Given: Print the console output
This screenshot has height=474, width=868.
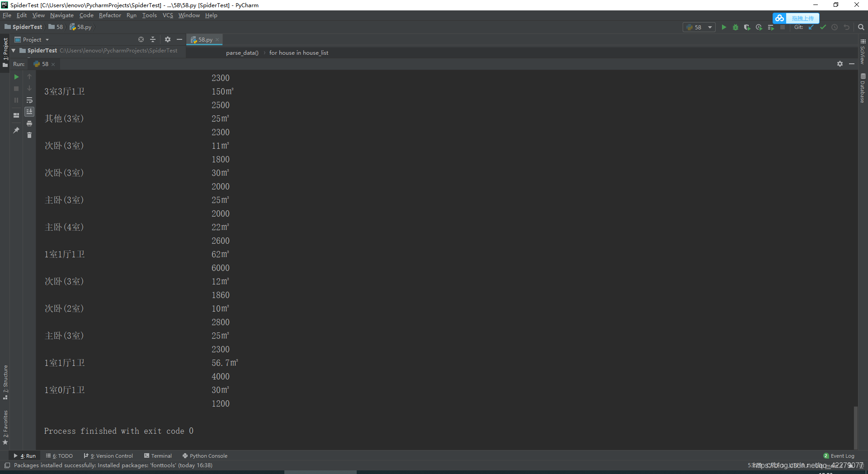Looking at the screenshot, I should coord(29,123).
